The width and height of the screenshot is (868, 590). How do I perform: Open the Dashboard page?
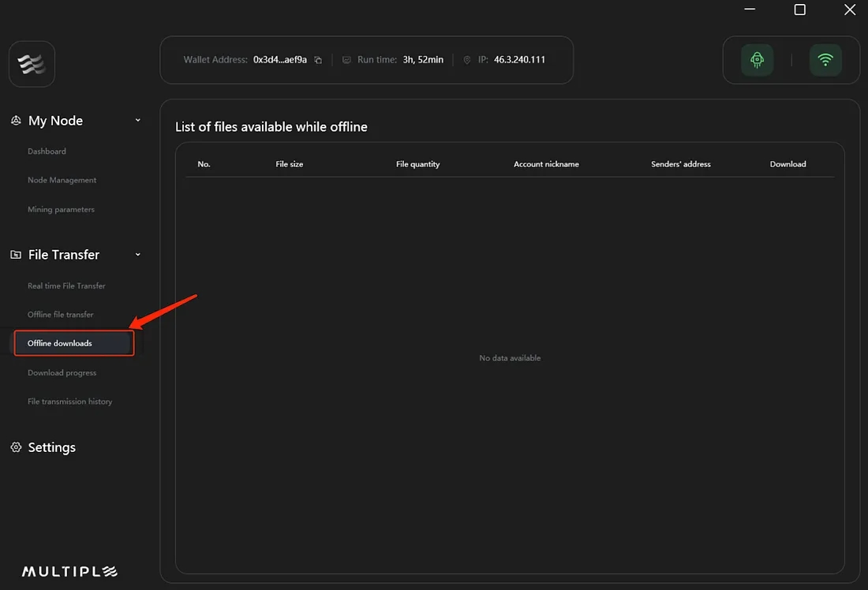click(x=47, y=151)
